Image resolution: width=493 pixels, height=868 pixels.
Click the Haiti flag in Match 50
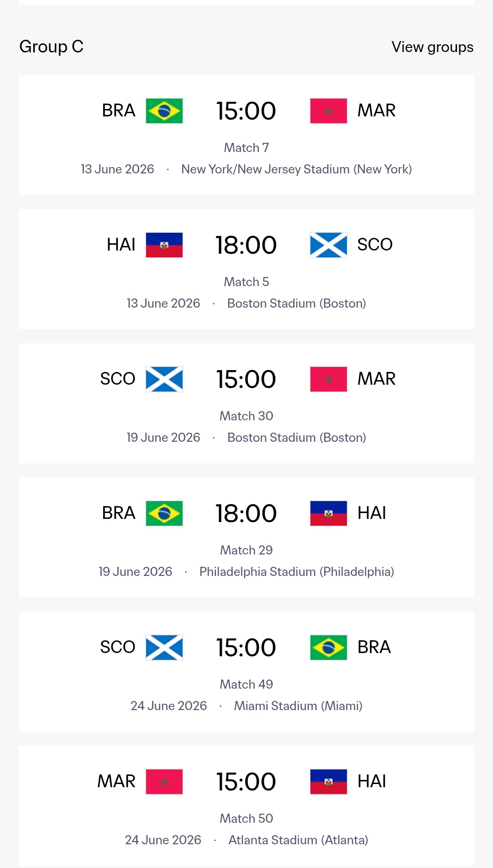328,782
